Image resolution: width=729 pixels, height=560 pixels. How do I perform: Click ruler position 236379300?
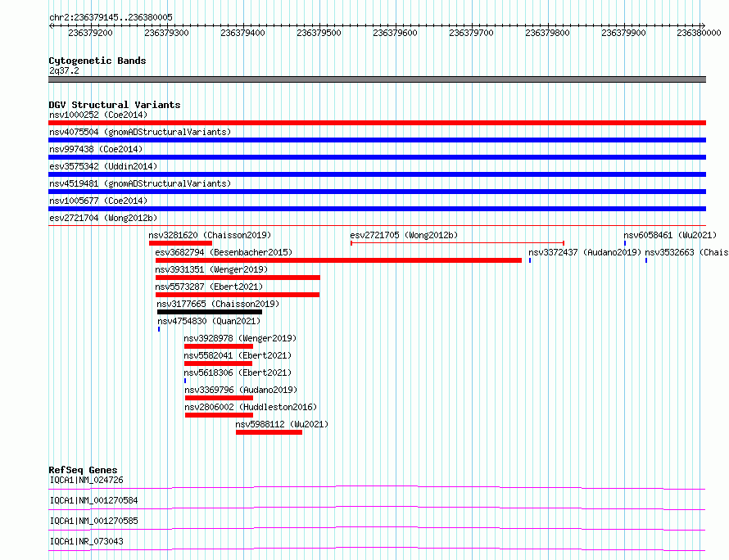coord(166,33)
